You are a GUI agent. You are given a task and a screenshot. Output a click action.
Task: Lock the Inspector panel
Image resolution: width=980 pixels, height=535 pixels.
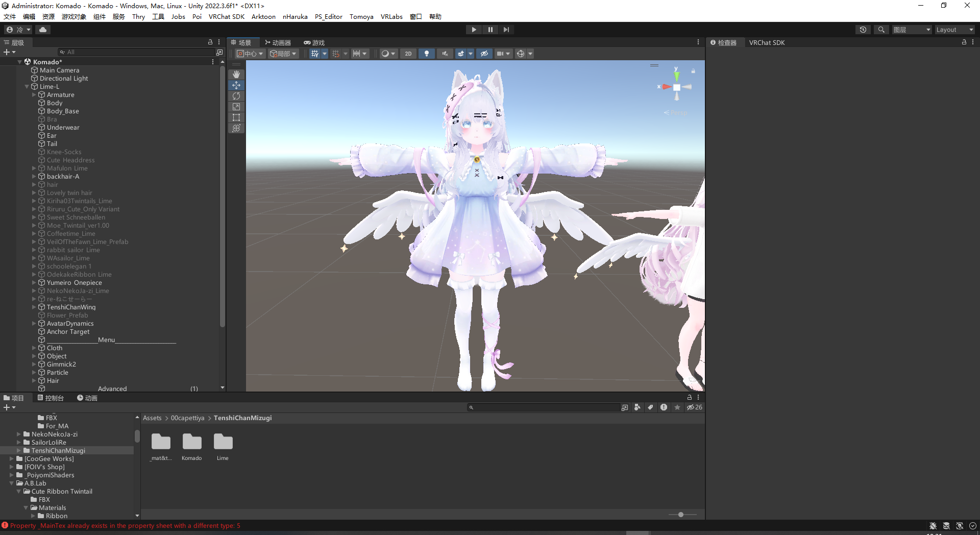[964, 42]
